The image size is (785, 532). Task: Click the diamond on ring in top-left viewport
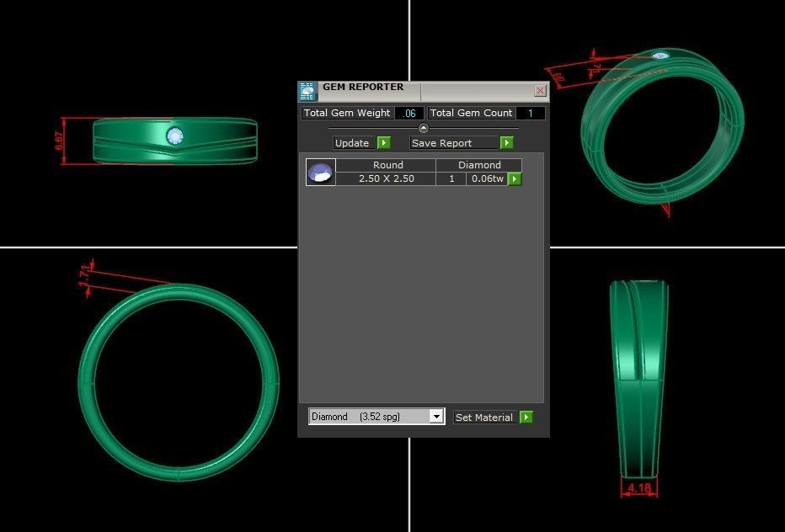[174, 136]
